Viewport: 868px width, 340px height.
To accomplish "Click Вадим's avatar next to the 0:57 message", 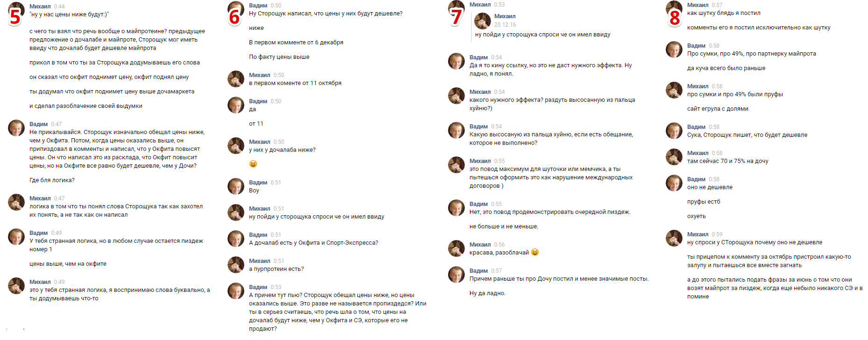I will [456, 275].
